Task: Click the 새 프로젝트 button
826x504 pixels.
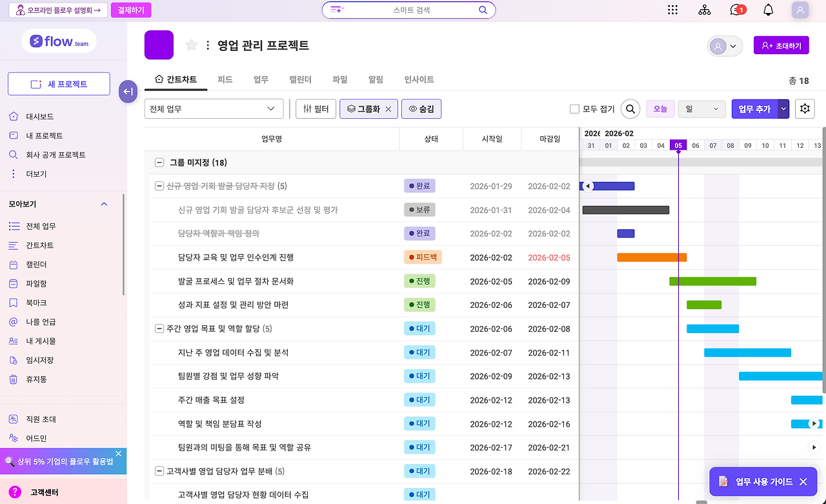Action: point(59,84)
